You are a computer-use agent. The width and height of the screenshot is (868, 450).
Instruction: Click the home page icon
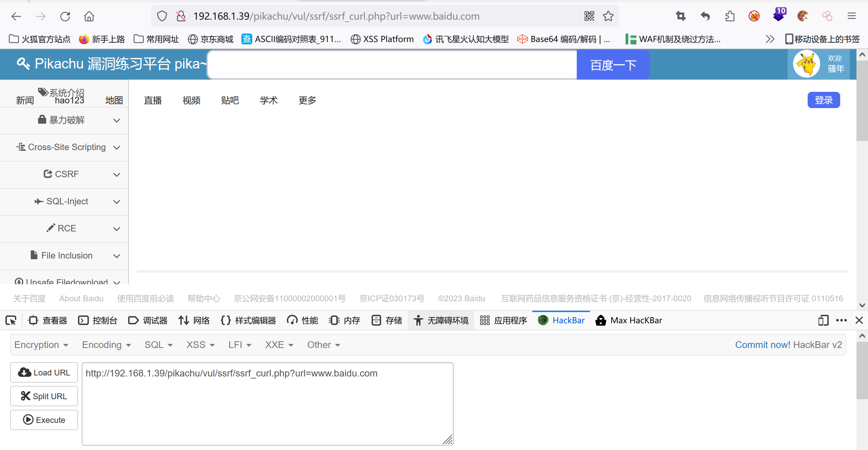click(89, 16)
